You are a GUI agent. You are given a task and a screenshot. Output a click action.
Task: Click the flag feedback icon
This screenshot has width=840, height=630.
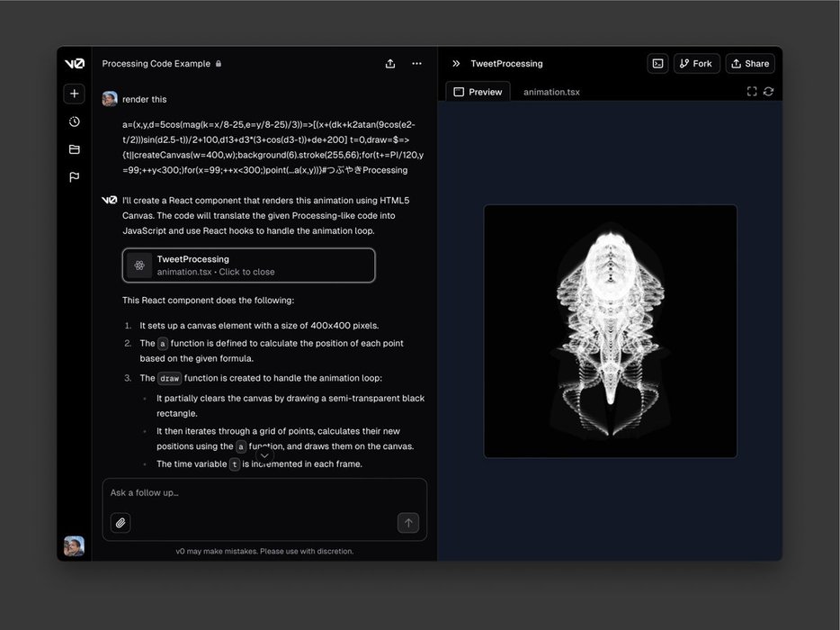pos(74,177)
